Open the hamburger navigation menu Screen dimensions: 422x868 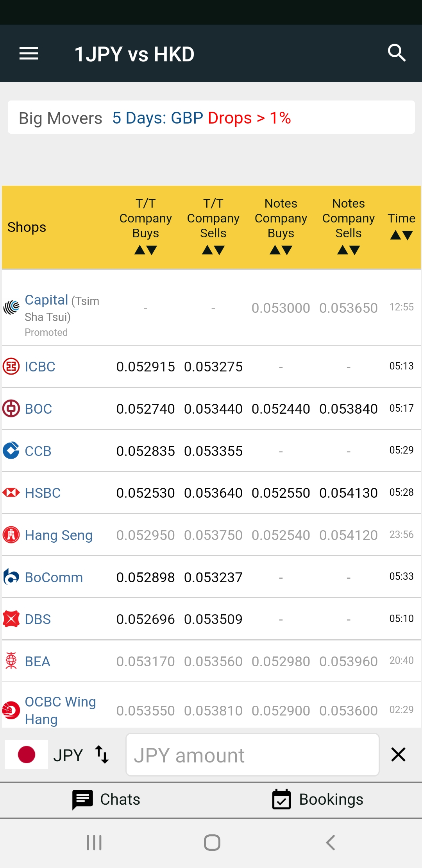point(29,54)
